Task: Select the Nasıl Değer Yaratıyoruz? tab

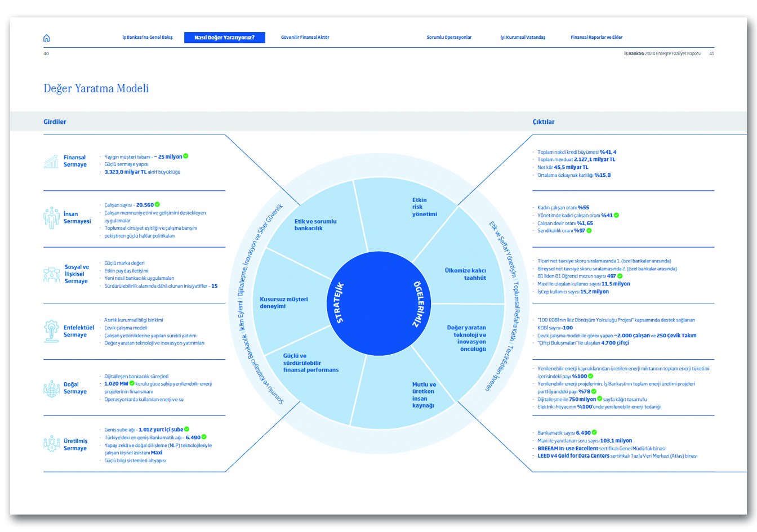Action: [225, 38]
